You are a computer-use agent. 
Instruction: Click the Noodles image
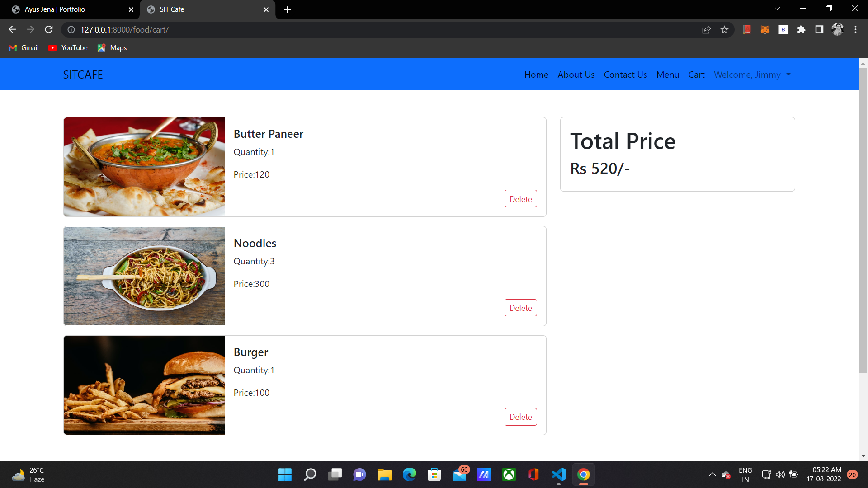(x=144, y=276)
